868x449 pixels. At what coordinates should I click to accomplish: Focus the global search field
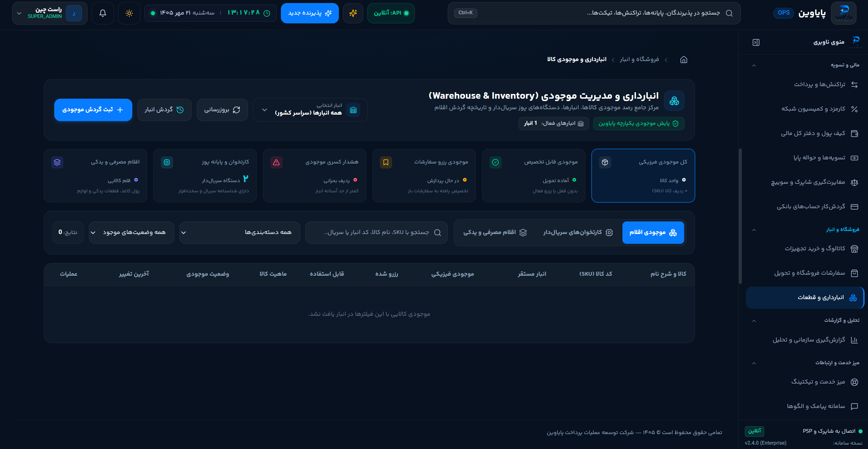(x=594, y=13)
